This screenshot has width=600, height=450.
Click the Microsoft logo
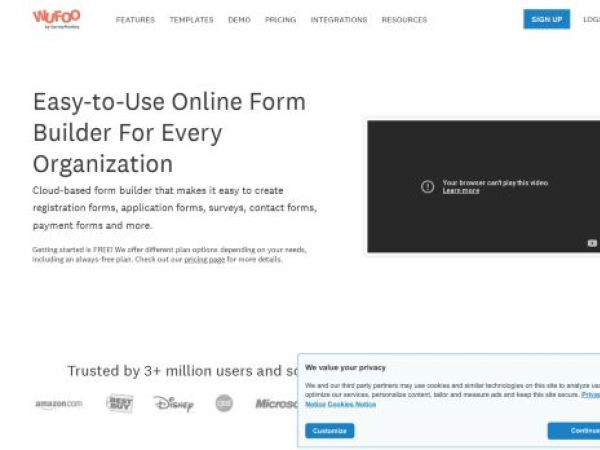click(x=276, y=404)
